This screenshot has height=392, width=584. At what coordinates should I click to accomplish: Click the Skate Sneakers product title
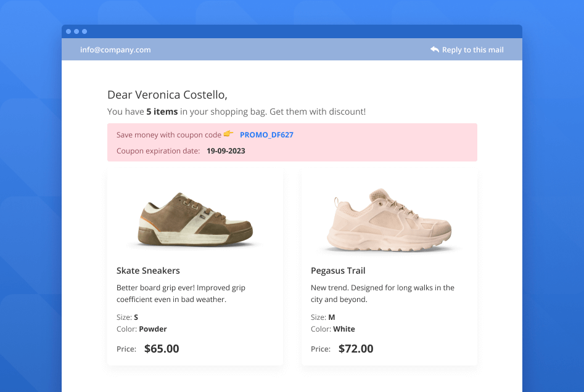148,271
